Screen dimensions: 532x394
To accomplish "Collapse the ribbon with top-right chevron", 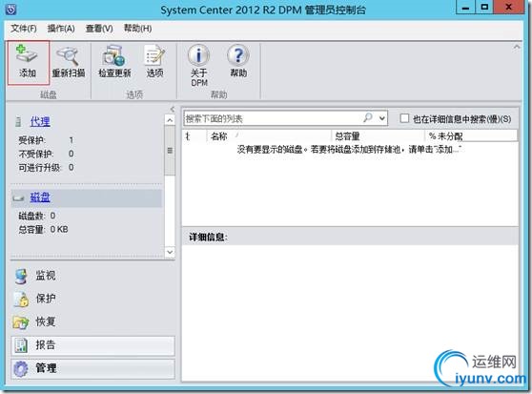I will click(x=517, y=47).
